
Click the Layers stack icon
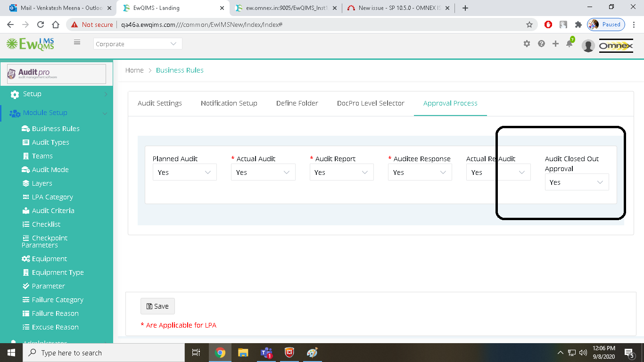[x=26, y=183]
